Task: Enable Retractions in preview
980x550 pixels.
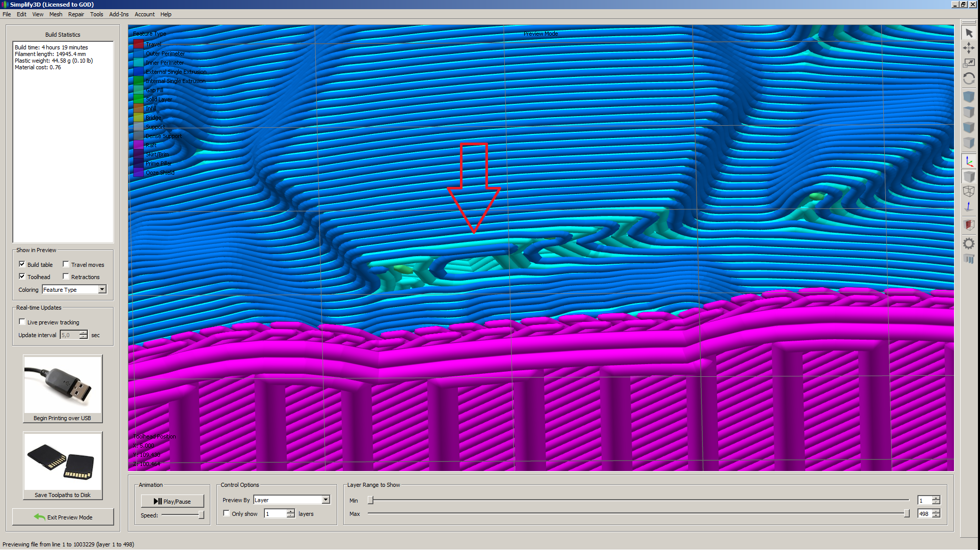Action: click(66, 276)
